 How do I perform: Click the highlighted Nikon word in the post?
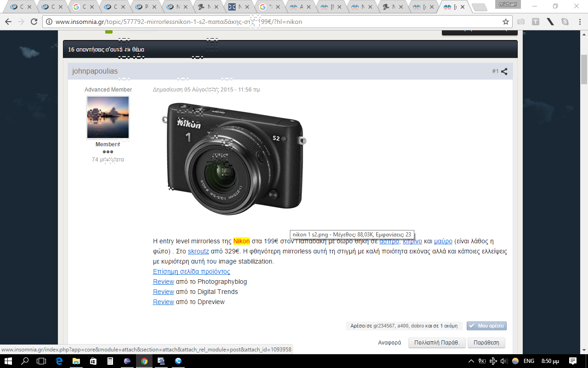tap(241, 241)
